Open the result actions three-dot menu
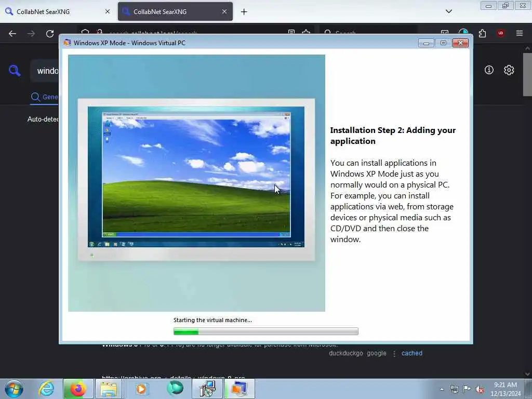 pyautogui.click(x=394, y=353)
